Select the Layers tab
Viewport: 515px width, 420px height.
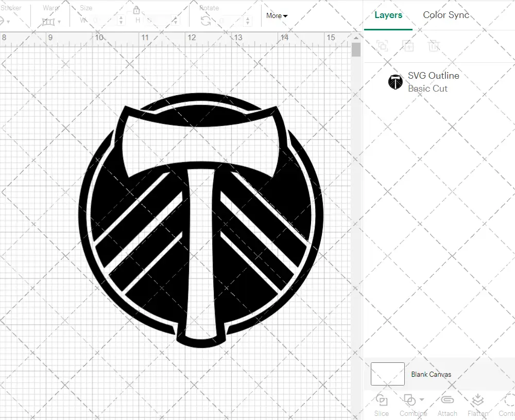point(388,15)
